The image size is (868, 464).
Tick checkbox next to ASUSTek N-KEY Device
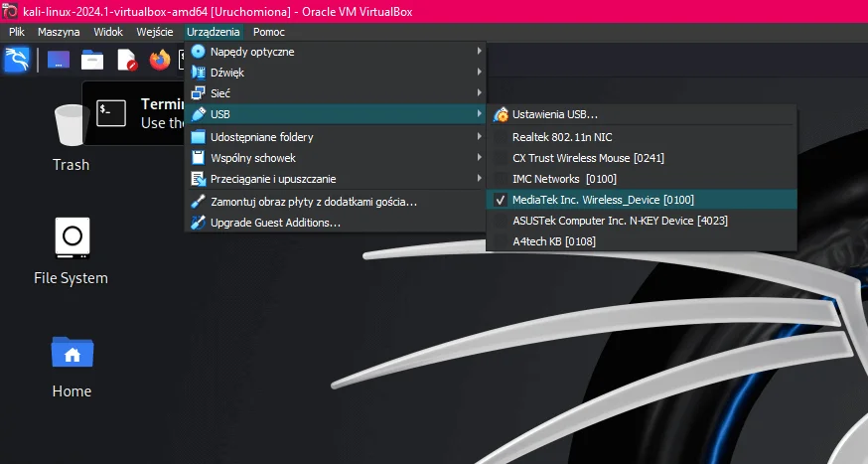point(501,221)
